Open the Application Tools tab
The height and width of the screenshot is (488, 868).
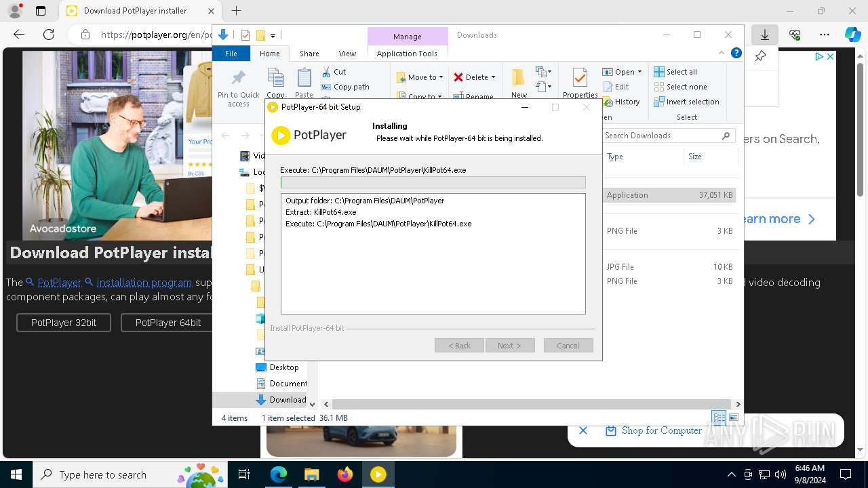pyautogui.click(x=407, y=54)
